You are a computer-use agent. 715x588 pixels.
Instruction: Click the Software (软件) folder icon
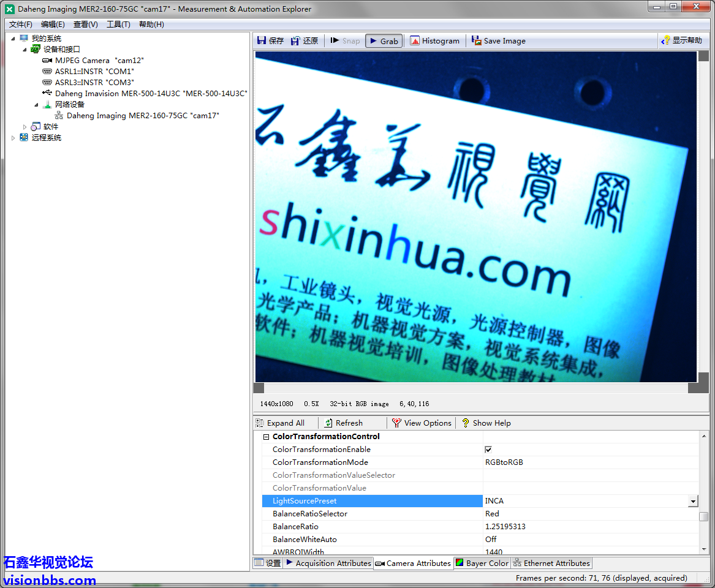(36, 127)
